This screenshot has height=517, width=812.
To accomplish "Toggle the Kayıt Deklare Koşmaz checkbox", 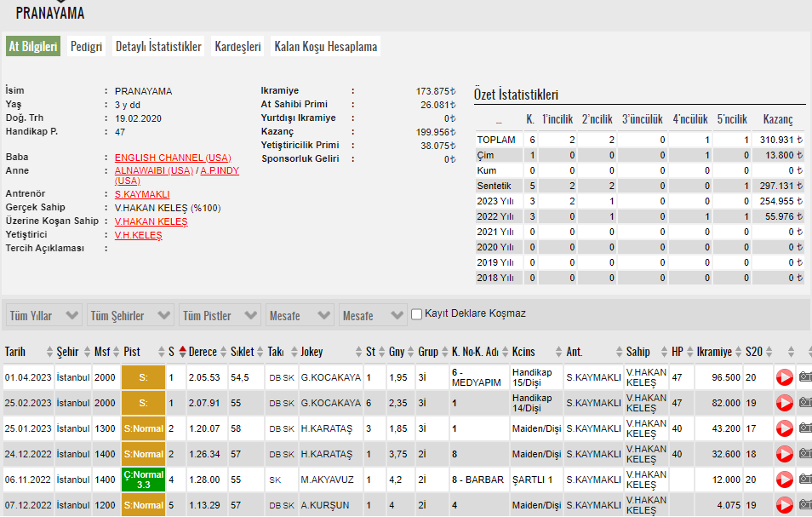I will [416, 314].
